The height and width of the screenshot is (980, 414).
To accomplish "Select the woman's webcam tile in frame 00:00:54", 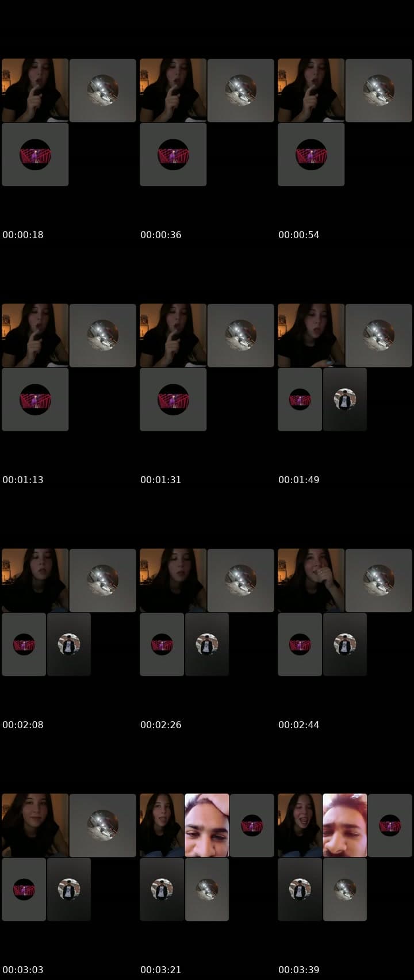I will pyautogui.click(x=311, y=90).
